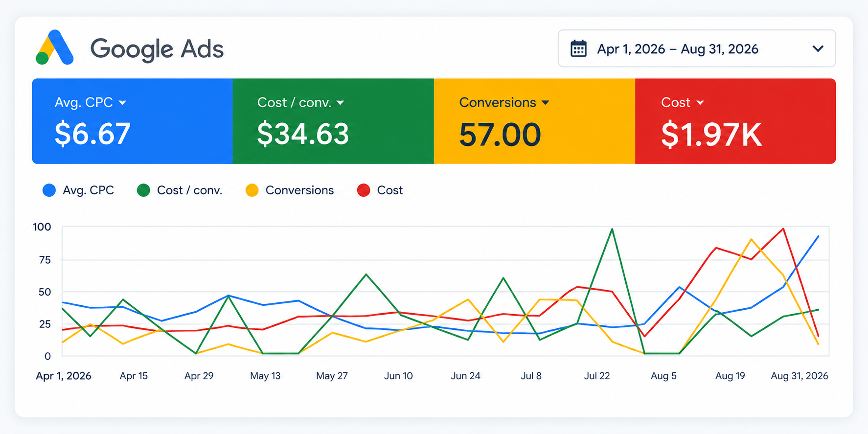Toggle the Cost legend label
868x434 pixels.
click(x=390, y=190)
